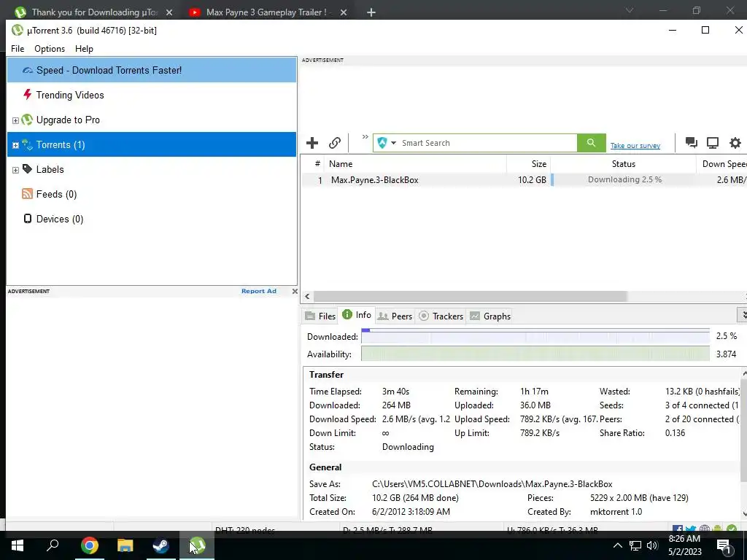
Task: Open the chat bubbles icon in toolbar
Action: 691,142
